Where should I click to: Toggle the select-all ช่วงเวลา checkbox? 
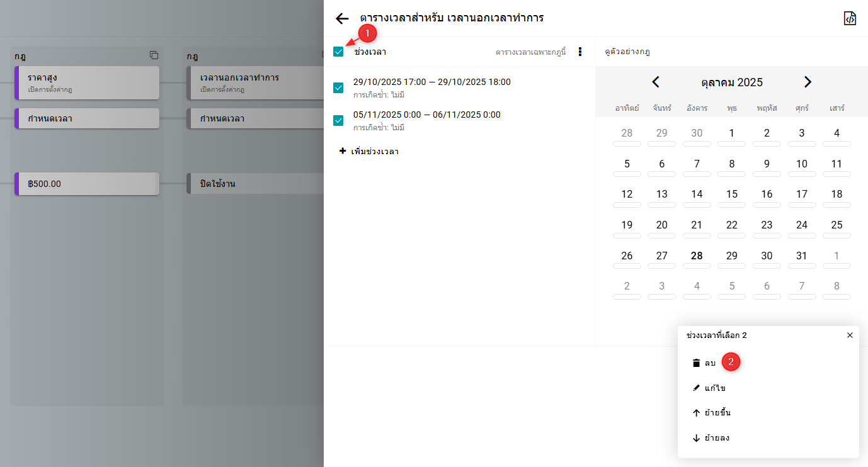pyautogui.click(x=338, y=52)
